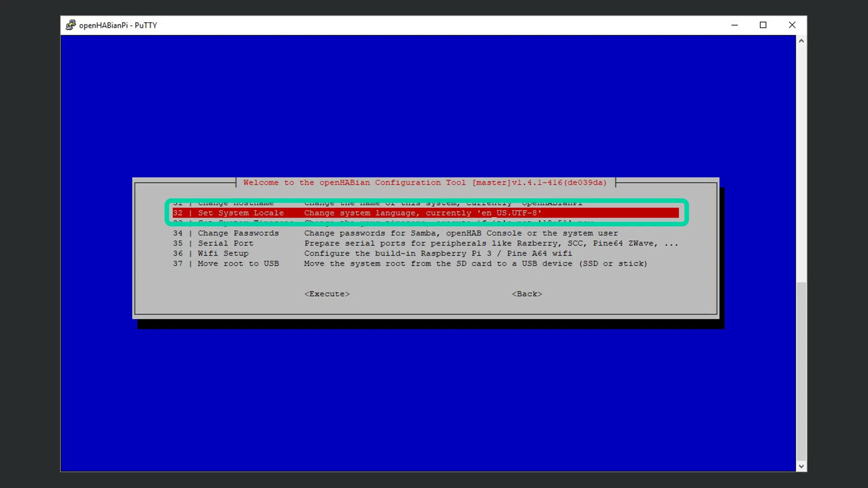
Task: Activate the <Execute> button
Action: coord(327,294)
